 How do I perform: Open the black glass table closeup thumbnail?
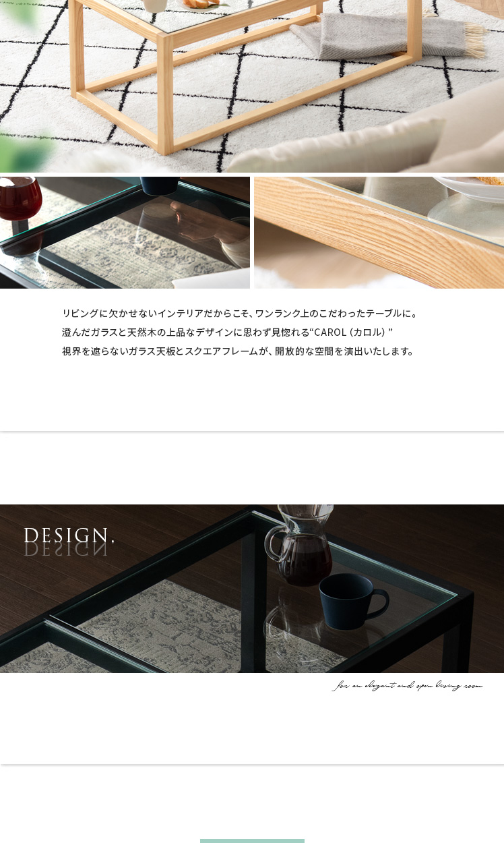click(125, 233)
